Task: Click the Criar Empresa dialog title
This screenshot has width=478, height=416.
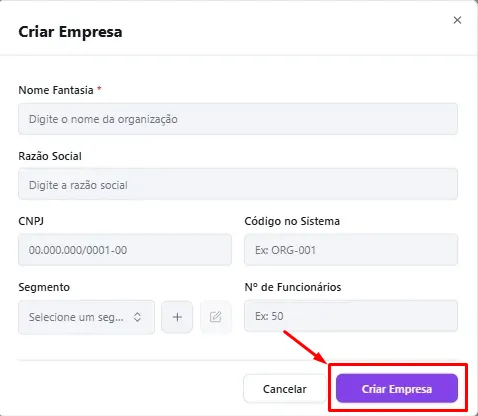Action: click(x=70, y=32)
